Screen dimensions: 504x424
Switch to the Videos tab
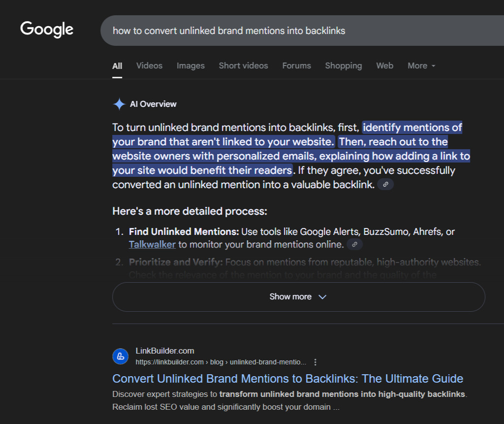point(150,65)
